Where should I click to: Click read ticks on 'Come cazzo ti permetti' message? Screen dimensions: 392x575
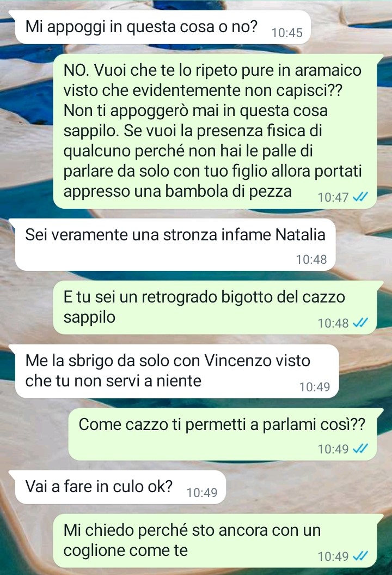coord(360,449)
